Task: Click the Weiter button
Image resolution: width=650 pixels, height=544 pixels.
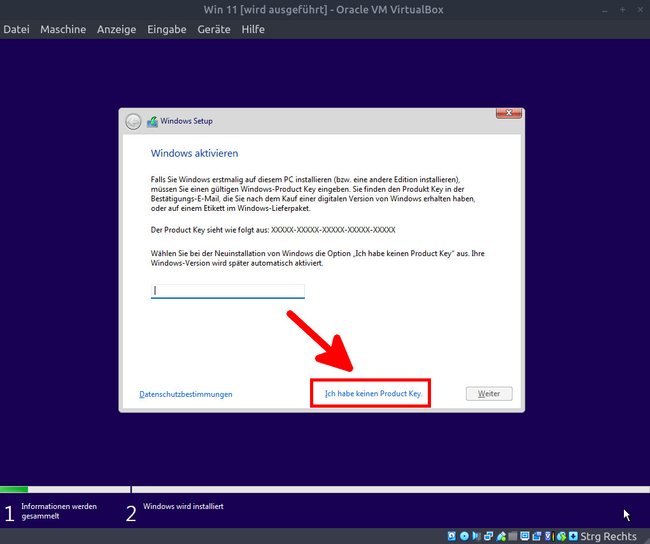Action: (489, 393)
